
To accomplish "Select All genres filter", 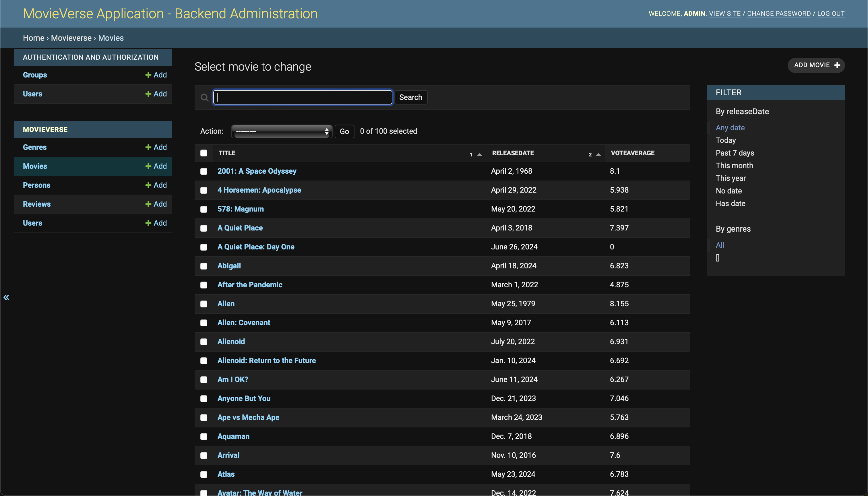I will click(x=720, y=245).
